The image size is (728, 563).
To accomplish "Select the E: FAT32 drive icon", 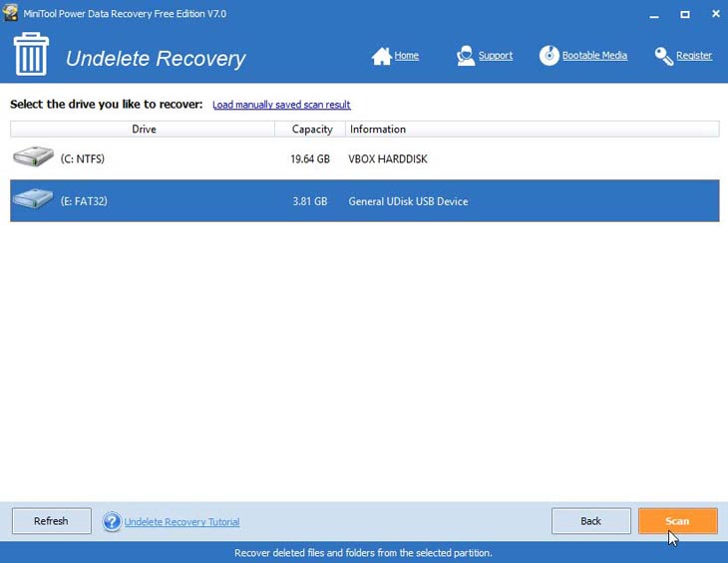I will tap(33, 199).
